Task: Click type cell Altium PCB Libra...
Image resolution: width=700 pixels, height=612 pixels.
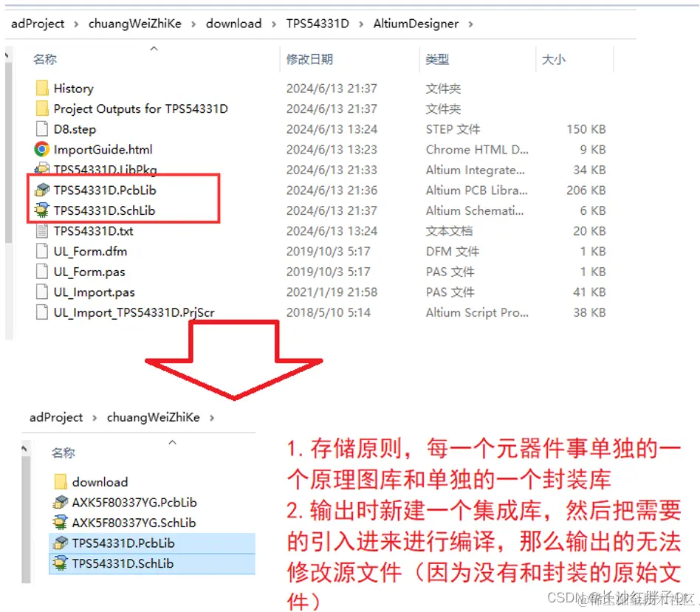Action: 477,190
